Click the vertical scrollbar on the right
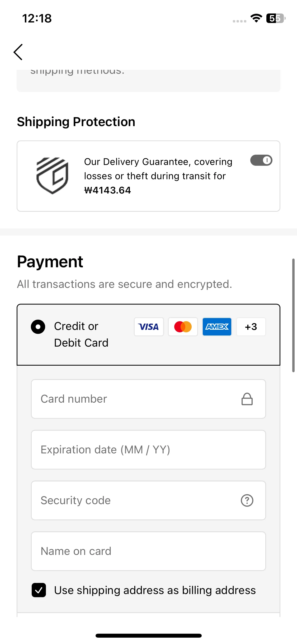This screenshot has width=297, height=644. [293, 315]
